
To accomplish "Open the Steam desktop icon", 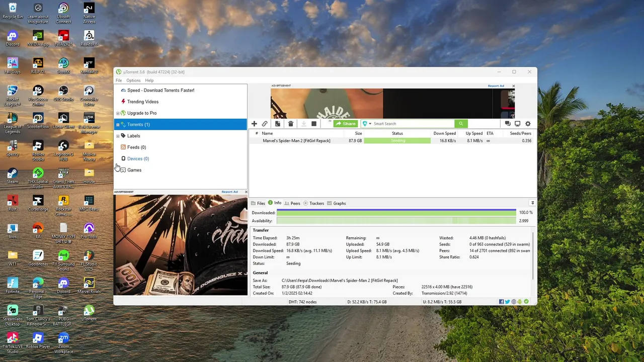I will (x=13, y=176).
